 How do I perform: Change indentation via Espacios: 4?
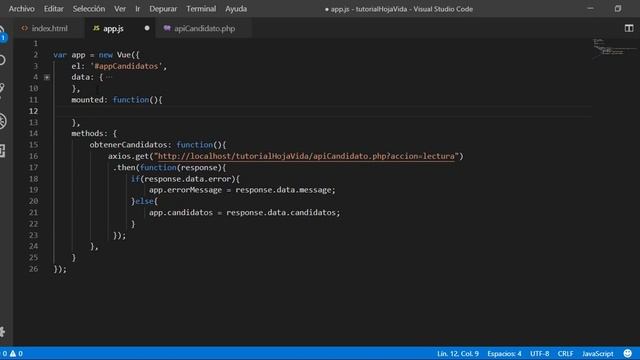[x=504, y=354]
